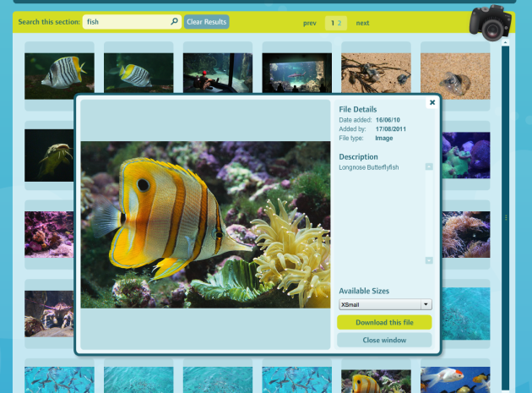Open the turquoise water thumbnail on right
532x393 pixels.
click(466, 314)
